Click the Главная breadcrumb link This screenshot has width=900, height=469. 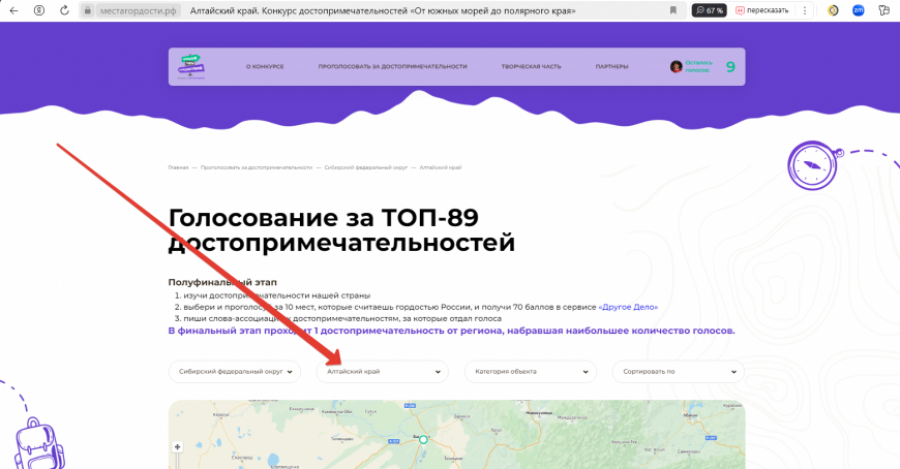178,167
